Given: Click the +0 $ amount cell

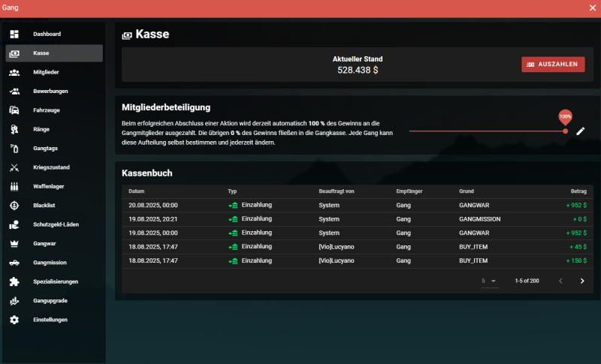Looking at the screenshot, I should [579, 219].
